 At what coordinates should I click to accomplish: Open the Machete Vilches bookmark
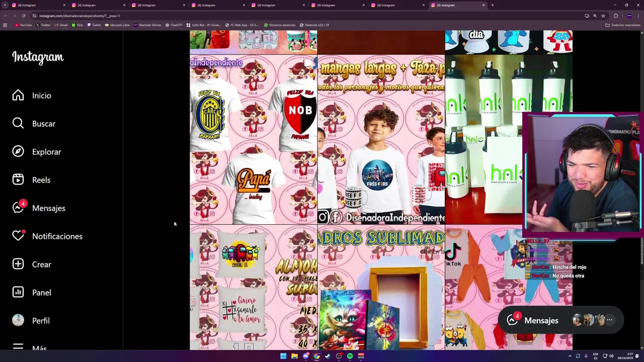tap(147, 25)
